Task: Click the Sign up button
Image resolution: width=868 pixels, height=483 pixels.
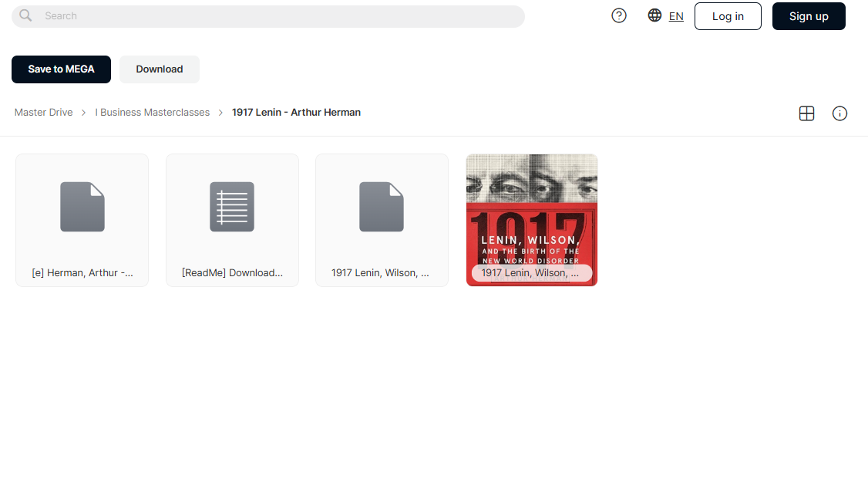Action: [x=809, y=16]
